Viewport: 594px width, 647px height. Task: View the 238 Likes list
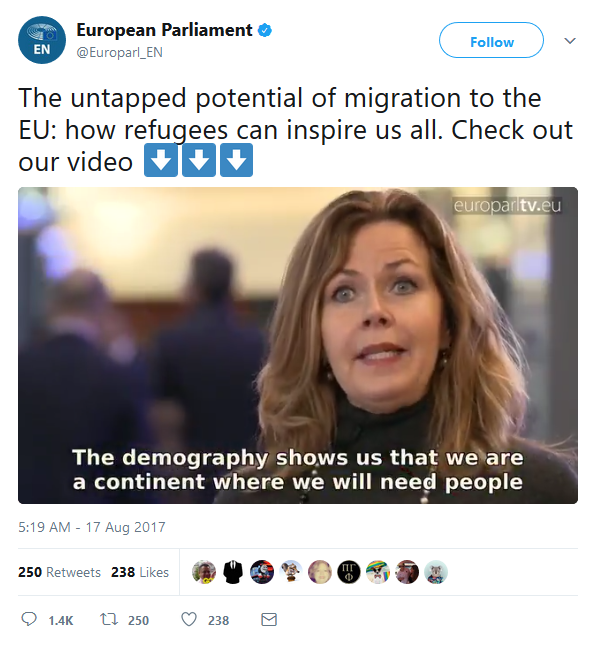tap(140, 572)
